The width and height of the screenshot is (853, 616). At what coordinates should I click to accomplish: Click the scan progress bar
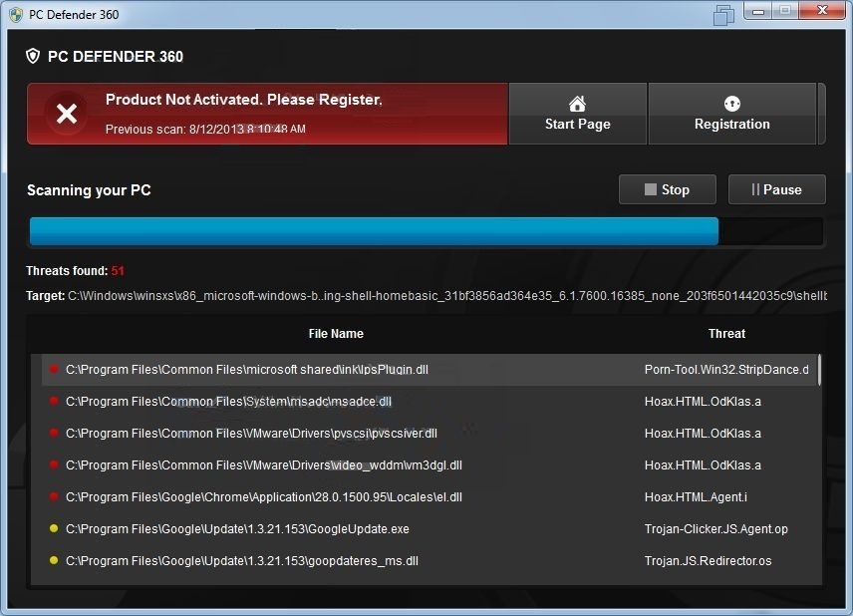[426, 232]
